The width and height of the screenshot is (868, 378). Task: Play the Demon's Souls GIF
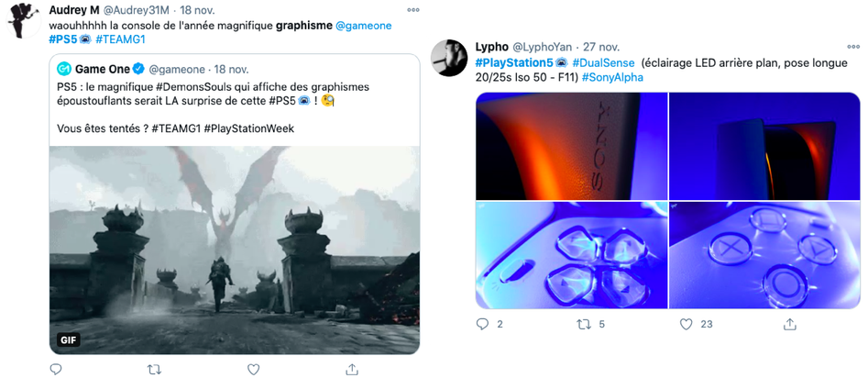coord(234,250)
